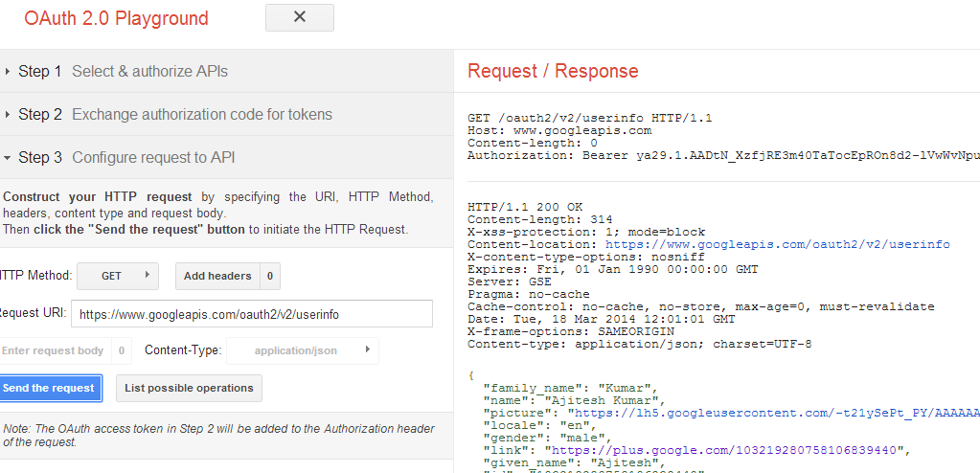Expand Step 2 Exchange authorization code

click(226, 114)
